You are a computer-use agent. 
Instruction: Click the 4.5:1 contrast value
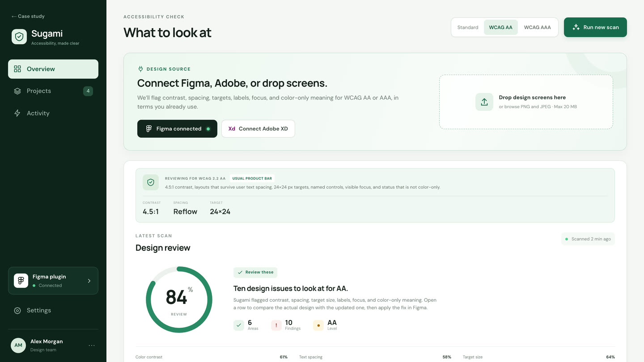coord(151,212)
